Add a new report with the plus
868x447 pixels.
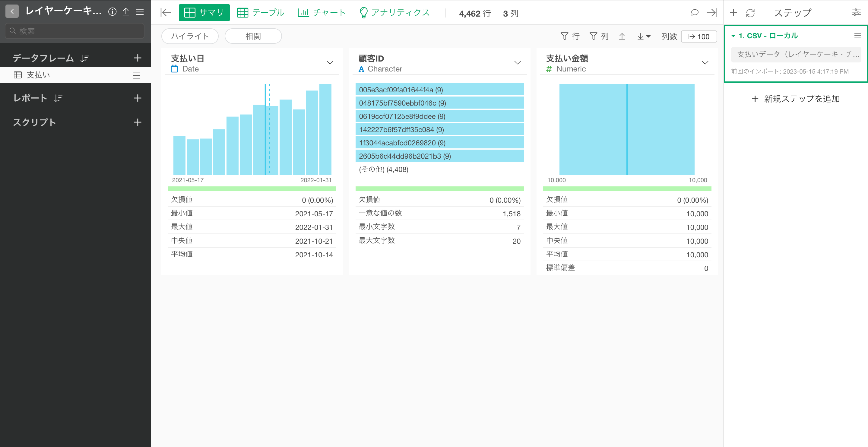(x=138, y=98)
